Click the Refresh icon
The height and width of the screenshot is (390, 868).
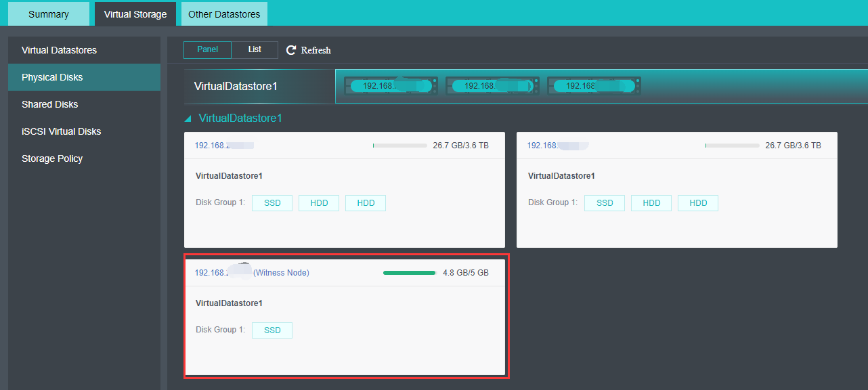(308, 49)
